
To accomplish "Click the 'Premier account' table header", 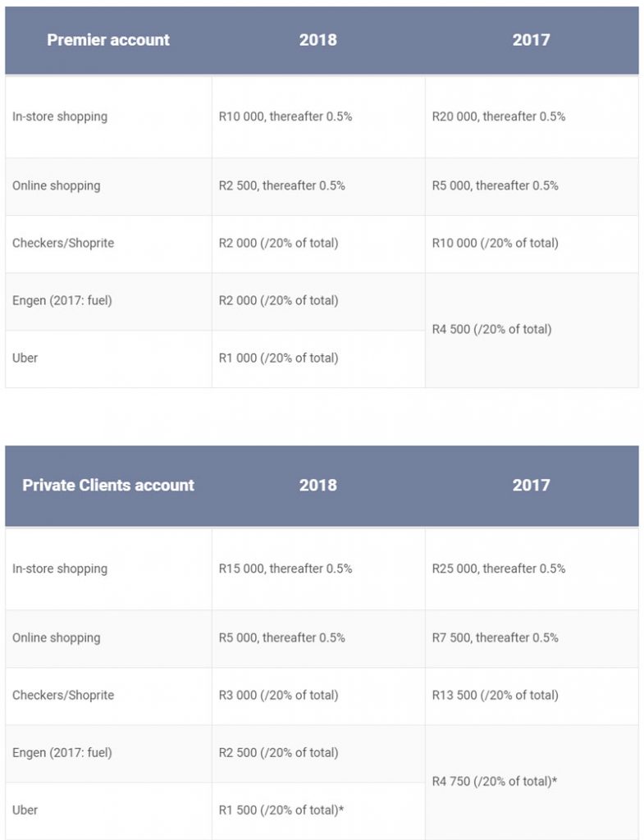I will click(108, 40).
